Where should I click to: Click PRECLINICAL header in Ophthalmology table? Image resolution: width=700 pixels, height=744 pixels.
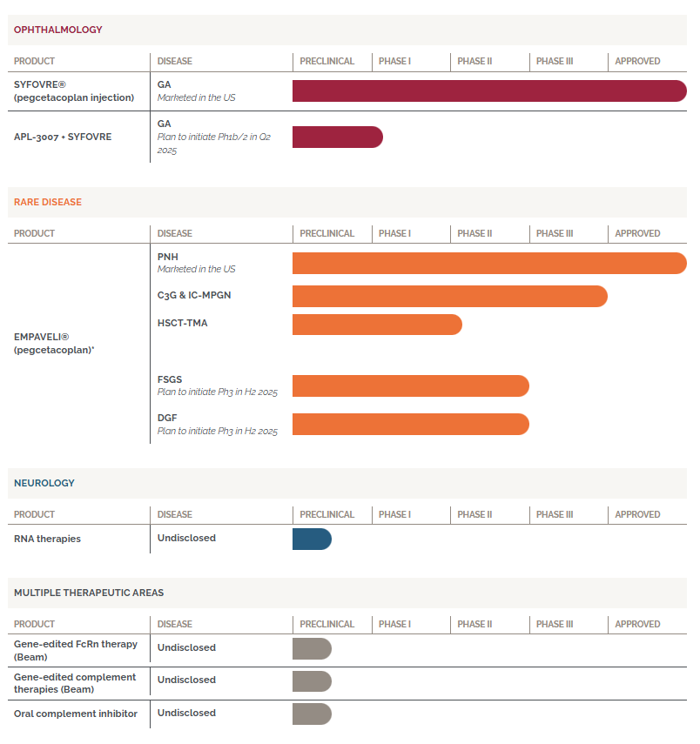coord(326,61)
